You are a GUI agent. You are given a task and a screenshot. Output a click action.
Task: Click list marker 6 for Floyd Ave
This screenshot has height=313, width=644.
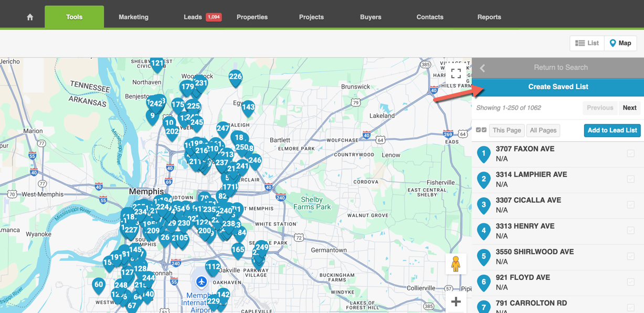point(483,282)
